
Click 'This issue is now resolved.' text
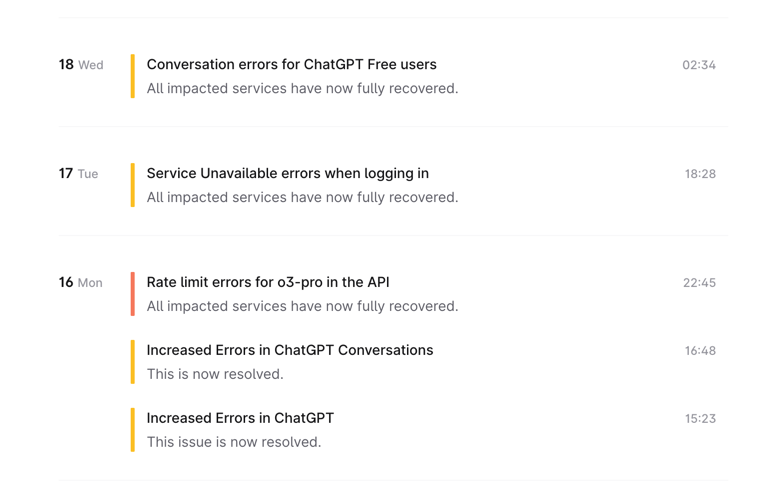click(234, 442)
